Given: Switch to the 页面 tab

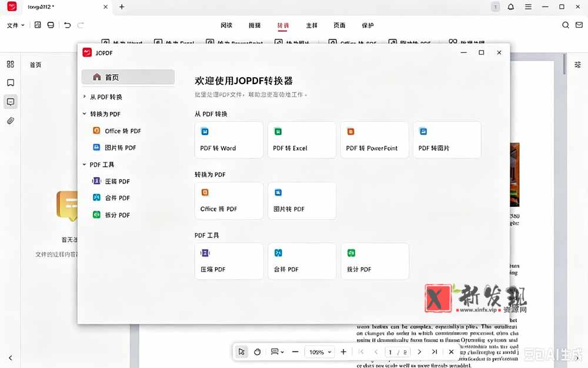Looking at the screenshot, I should click(x=339, y=25).
